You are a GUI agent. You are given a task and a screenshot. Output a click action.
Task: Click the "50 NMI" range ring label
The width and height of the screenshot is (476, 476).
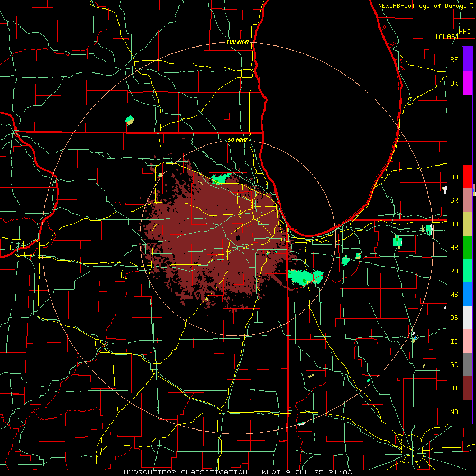pos(237,140)
